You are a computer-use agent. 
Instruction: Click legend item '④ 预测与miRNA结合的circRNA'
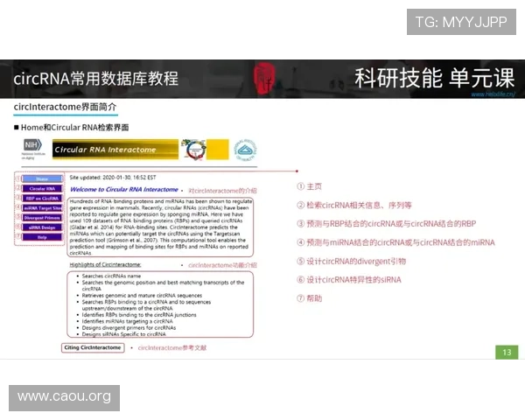click(x=395, y=242)
